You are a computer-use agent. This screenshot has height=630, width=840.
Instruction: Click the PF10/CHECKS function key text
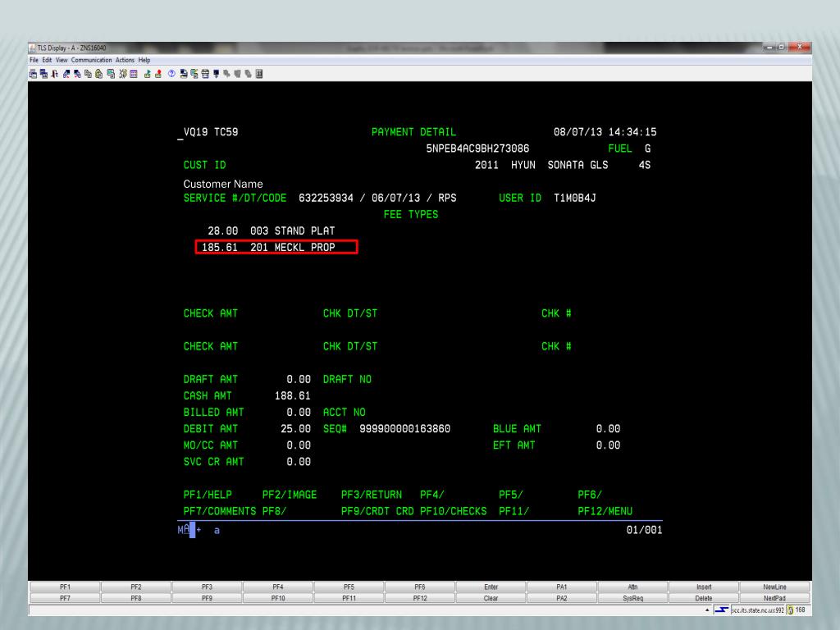tap(453, 511)
